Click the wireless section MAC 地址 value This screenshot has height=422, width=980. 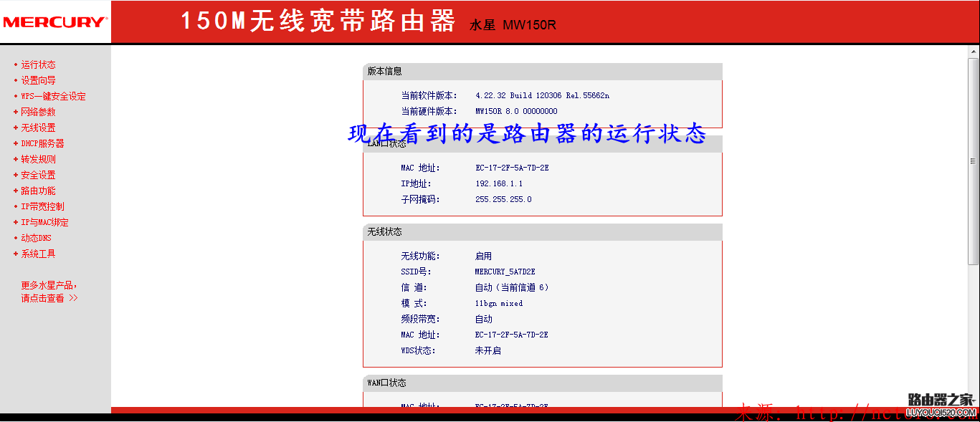512,335
